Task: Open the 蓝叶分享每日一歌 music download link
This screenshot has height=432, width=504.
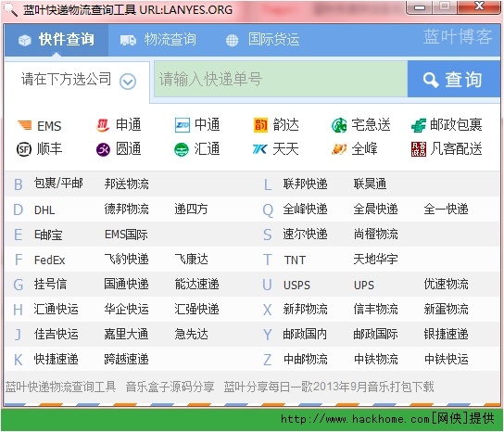Action: [329, 387]
